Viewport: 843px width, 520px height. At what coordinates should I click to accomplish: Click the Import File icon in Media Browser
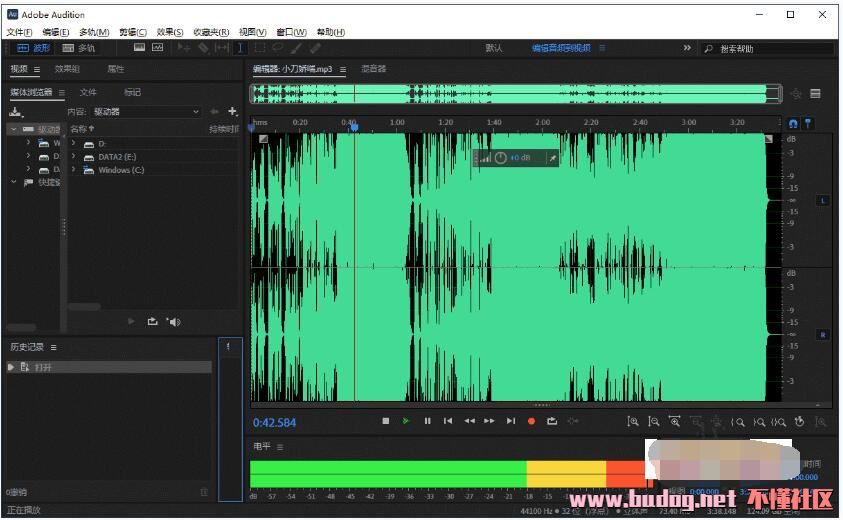click(16, 111)
